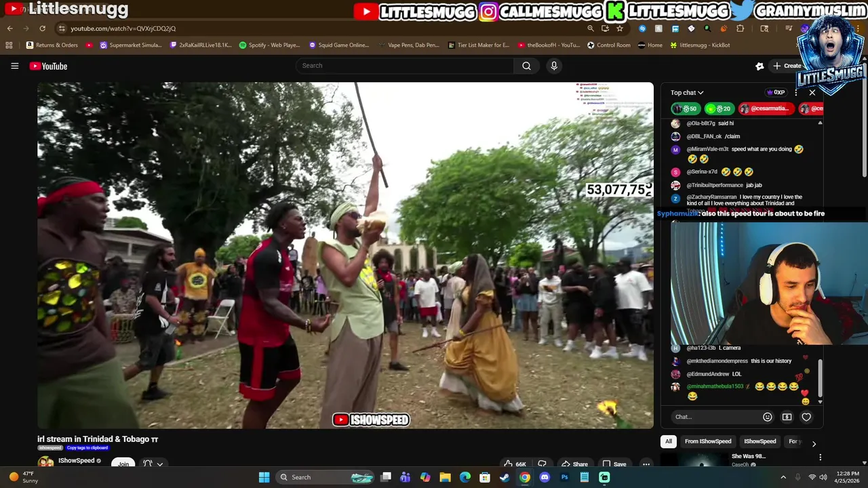Viewport: 868px width, 488px height.
Task: Switch to Chrome in the taskbar
Action: point(525,477)
